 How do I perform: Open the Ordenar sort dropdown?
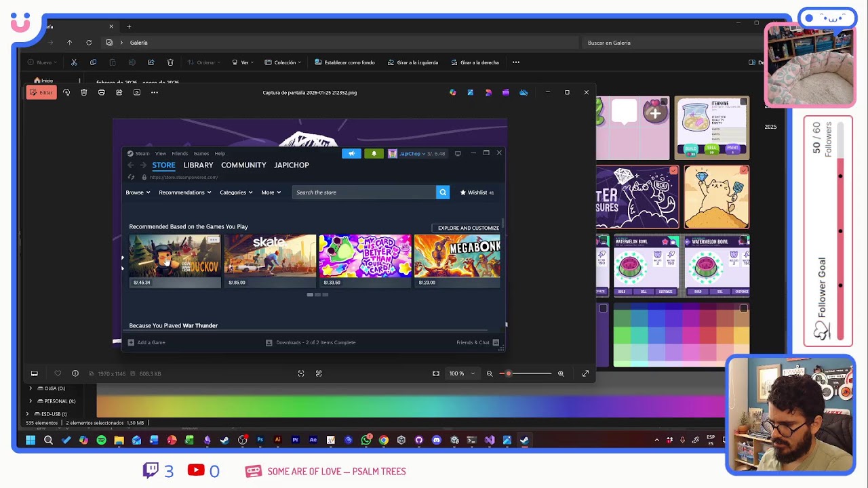203,62
